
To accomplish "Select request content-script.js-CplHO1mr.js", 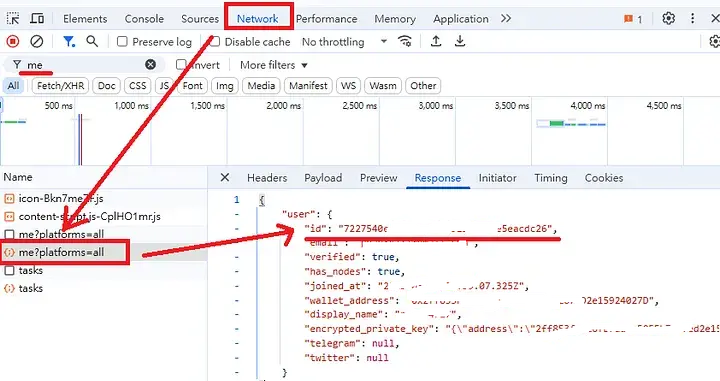I will (x=104, y=216).
